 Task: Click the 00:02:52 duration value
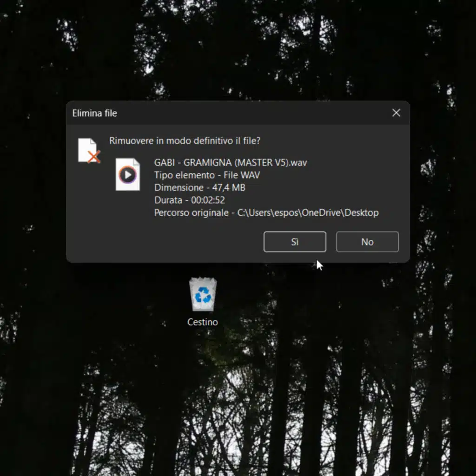tap(208, 200)
